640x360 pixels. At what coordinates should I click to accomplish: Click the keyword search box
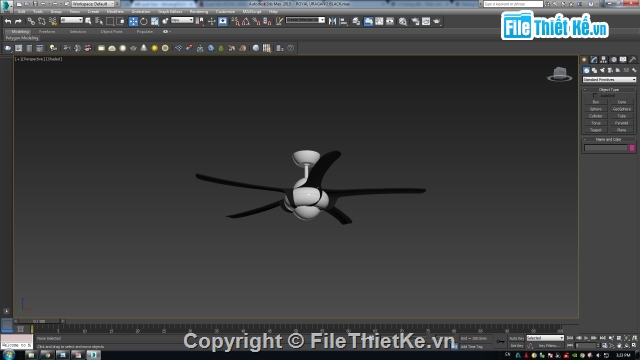tap(513, 4)
